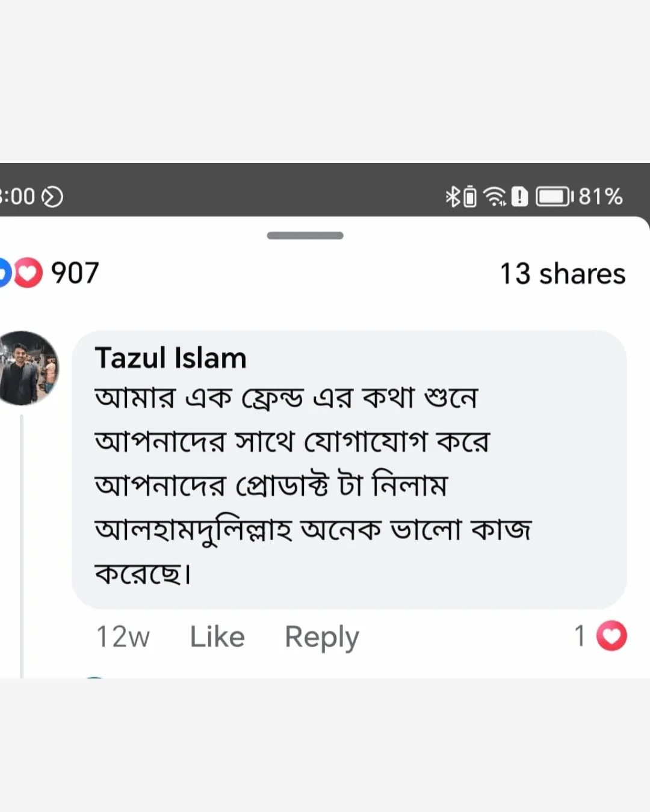
Task: Tap the battery icon beside 81%
Action: click(x=553, y=197)
